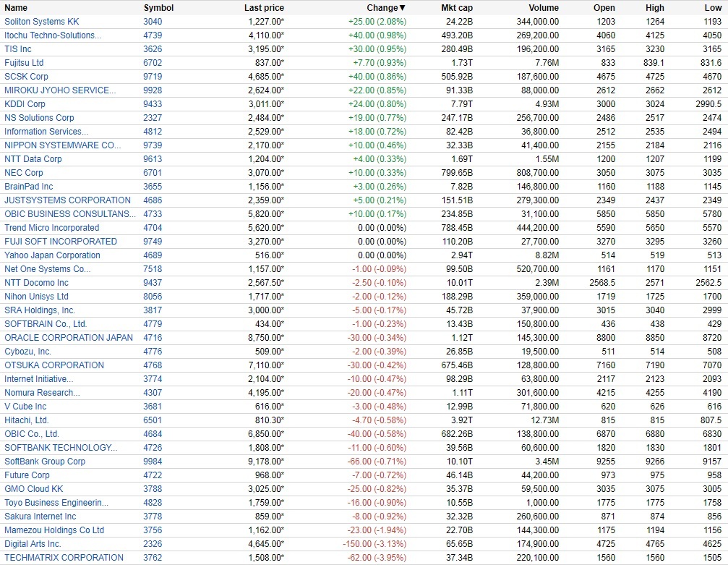Open TECHMATRIX CORPORATION link
The height and width of the screenshot is (565, 728).
point(64,558)
